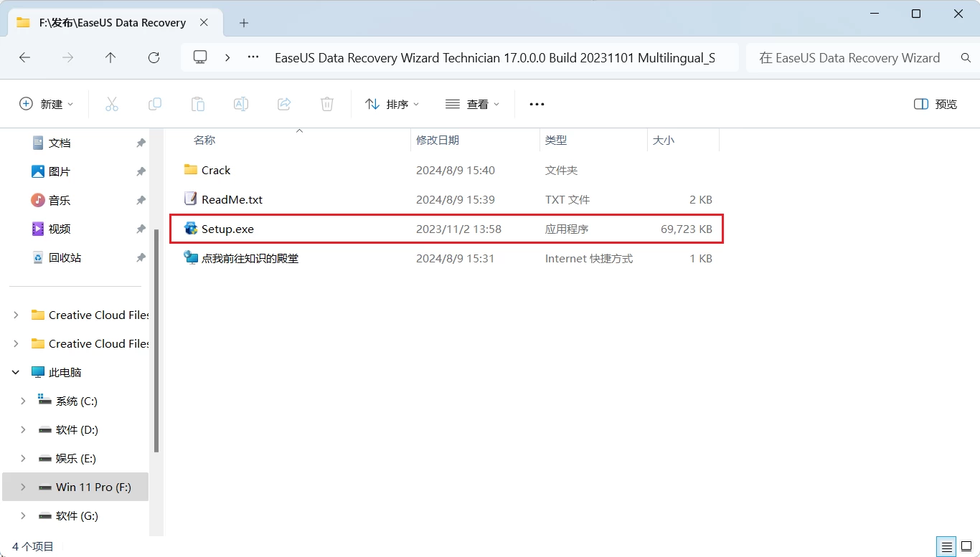The height and width of the screenshot is (557, 980).
Task: Click the This PC monitor icon in address bar
Action: (200, 57)
